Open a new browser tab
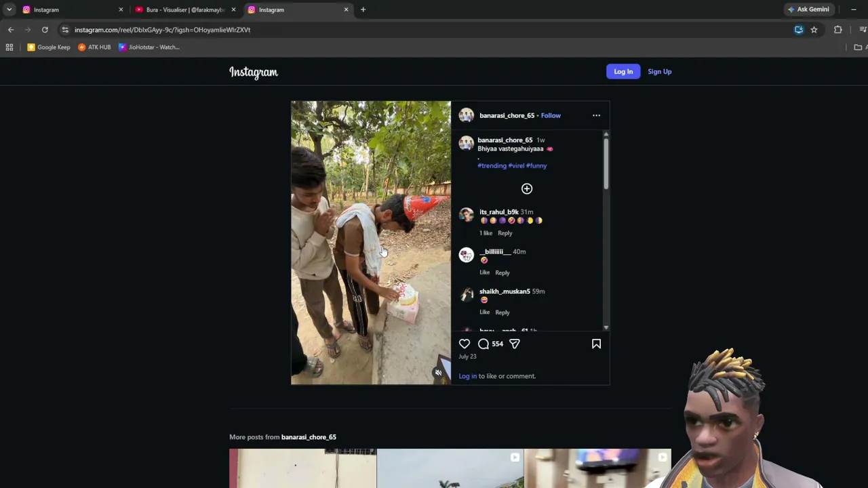 (x=363, y=9)
